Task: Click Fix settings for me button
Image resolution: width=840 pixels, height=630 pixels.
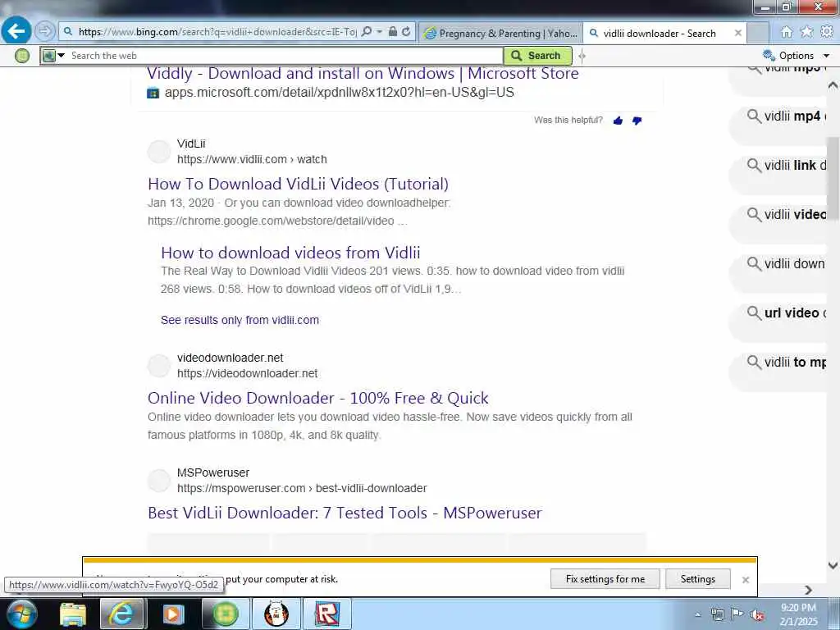Action: [605, 579]
